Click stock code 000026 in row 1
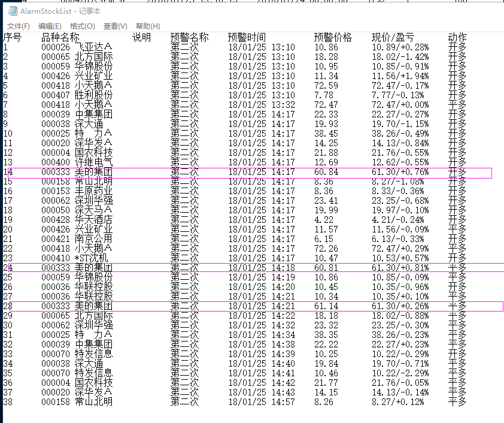Viewport: 504px width, 423px height. [56, 47]
